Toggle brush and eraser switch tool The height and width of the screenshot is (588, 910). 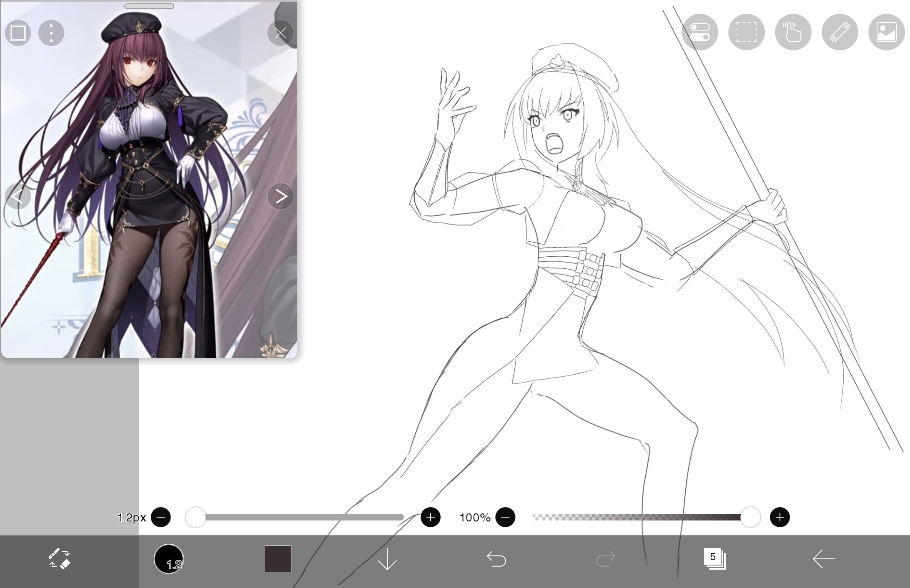pos(60,558)
